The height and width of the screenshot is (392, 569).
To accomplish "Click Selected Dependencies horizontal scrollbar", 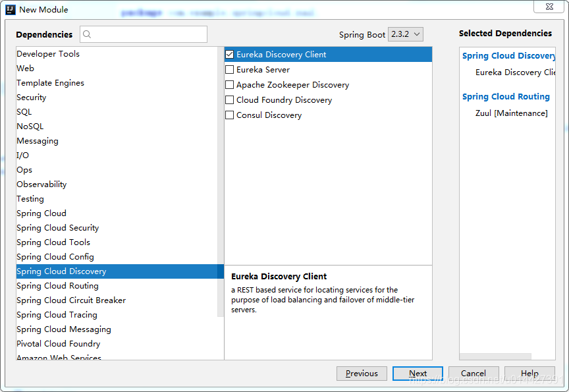I will coord(495,356).
